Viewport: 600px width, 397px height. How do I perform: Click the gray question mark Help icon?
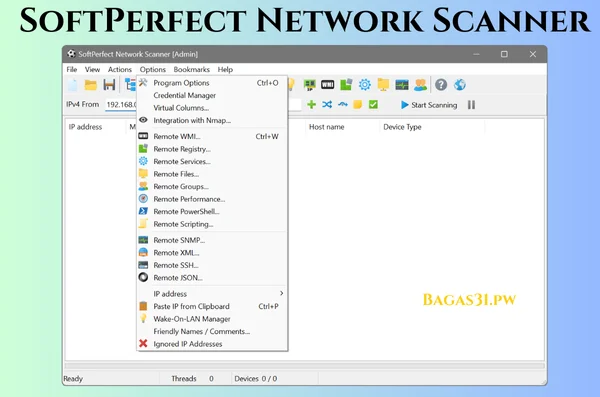[441, 85]
